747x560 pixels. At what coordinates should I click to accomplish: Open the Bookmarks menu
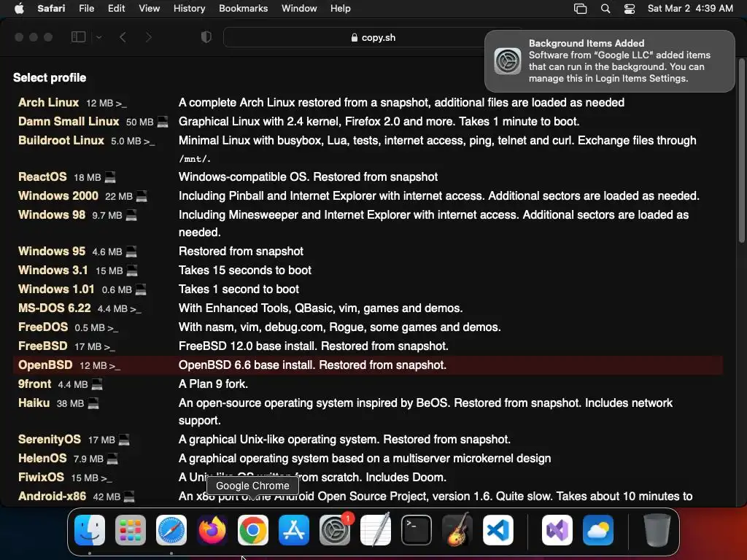point(243,8)
